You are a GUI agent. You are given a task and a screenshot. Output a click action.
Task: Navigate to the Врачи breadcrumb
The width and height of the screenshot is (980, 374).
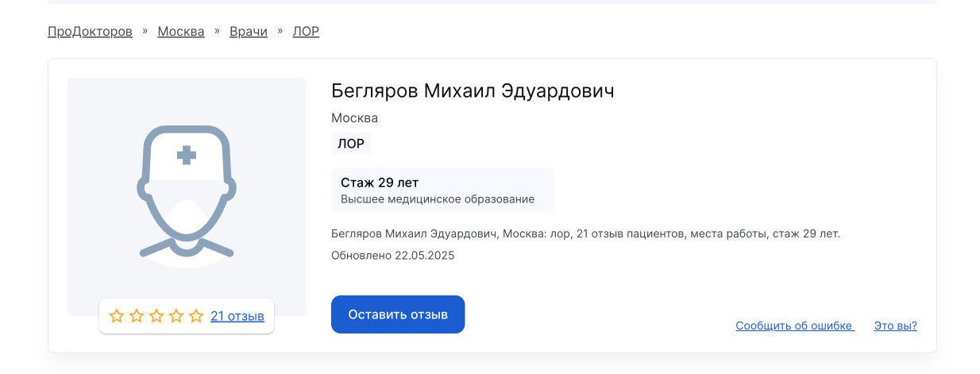click(x=249, y=32)
